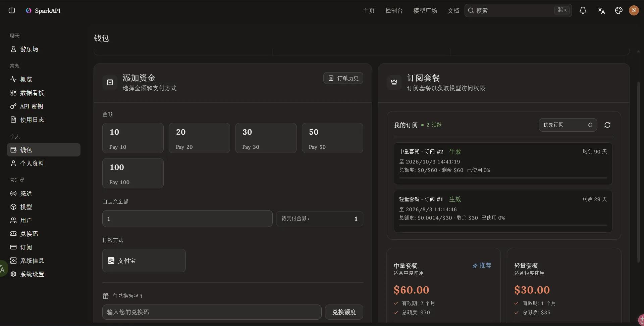Open the notifications bell

tap(583, 10)
